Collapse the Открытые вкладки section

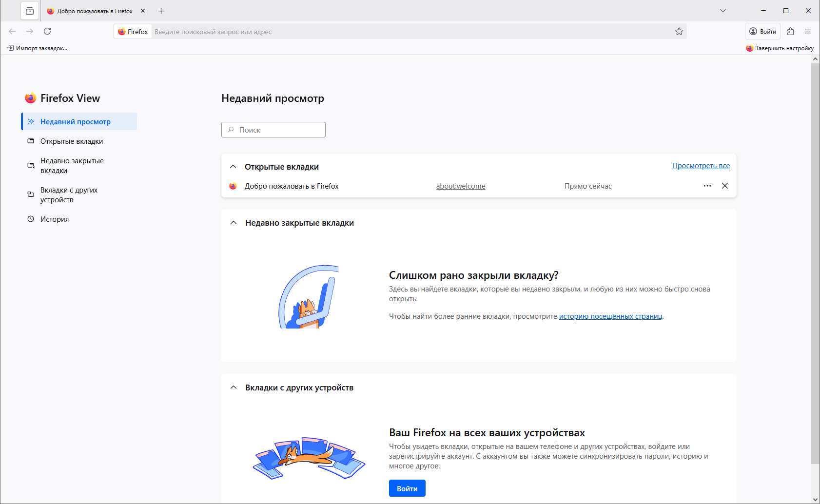pyautogui.click(x=234, y=167)
